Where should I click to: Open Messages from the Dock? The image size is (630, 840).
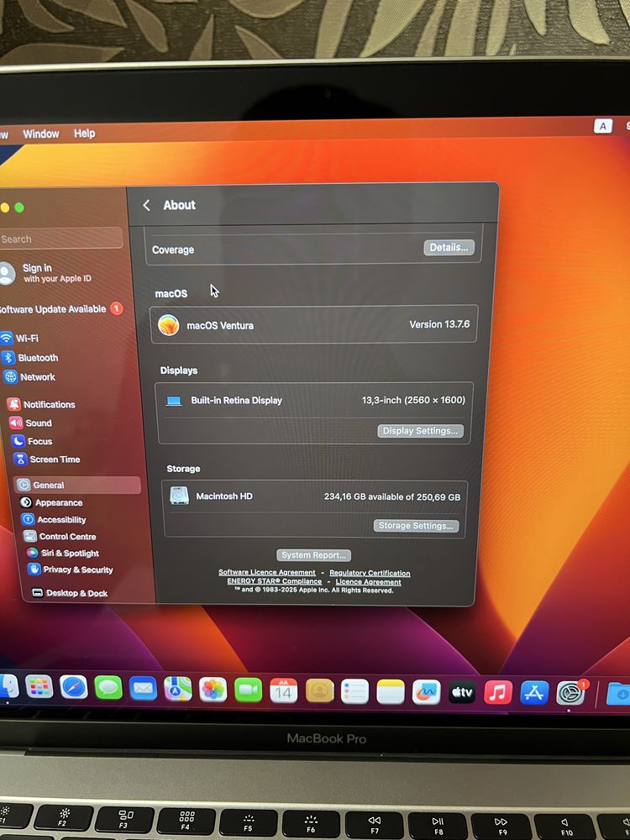pos(108,688)
